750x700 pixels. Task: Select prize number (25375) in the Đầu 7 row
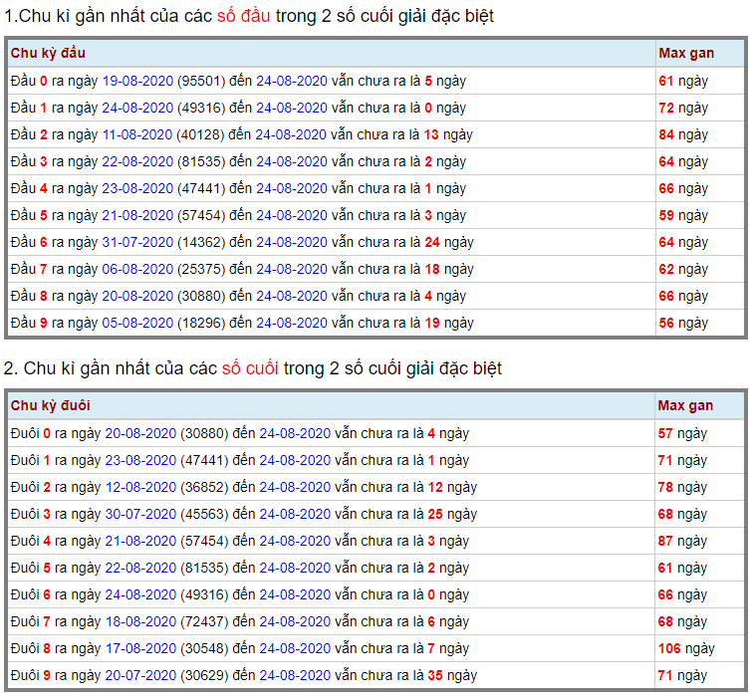coord(201,269)
